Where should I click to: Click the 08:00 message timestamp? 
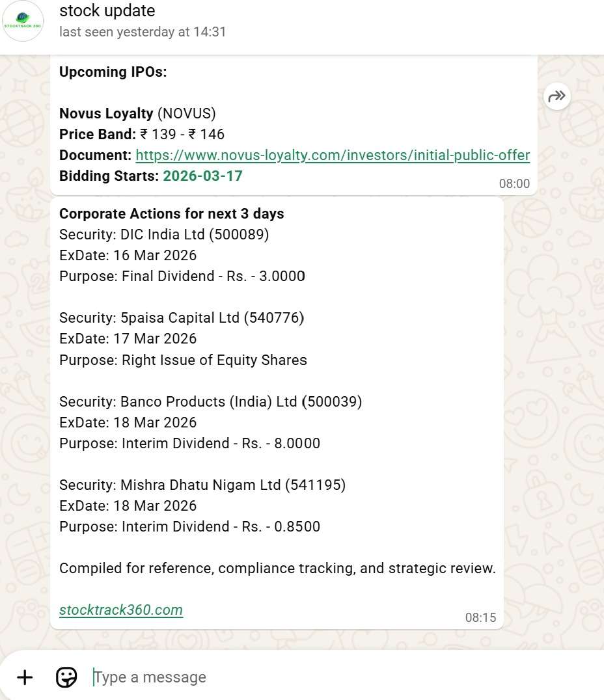coord(514,184)
